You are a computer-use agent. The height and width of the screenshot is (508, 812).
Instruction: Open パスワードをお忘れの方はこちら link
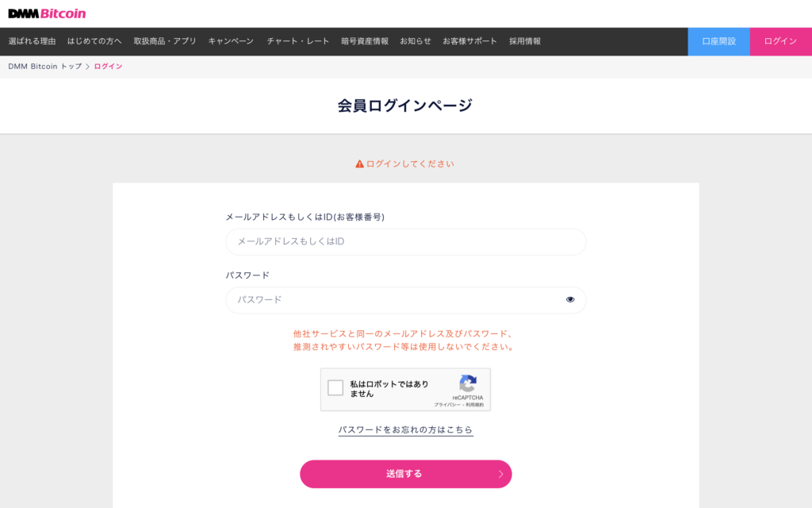[405, 429]
